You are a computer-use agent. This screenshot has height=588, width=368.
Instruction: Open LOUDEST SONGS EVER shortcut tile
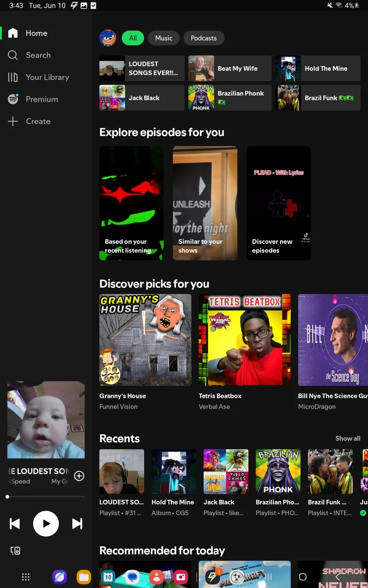pos(142,68)
